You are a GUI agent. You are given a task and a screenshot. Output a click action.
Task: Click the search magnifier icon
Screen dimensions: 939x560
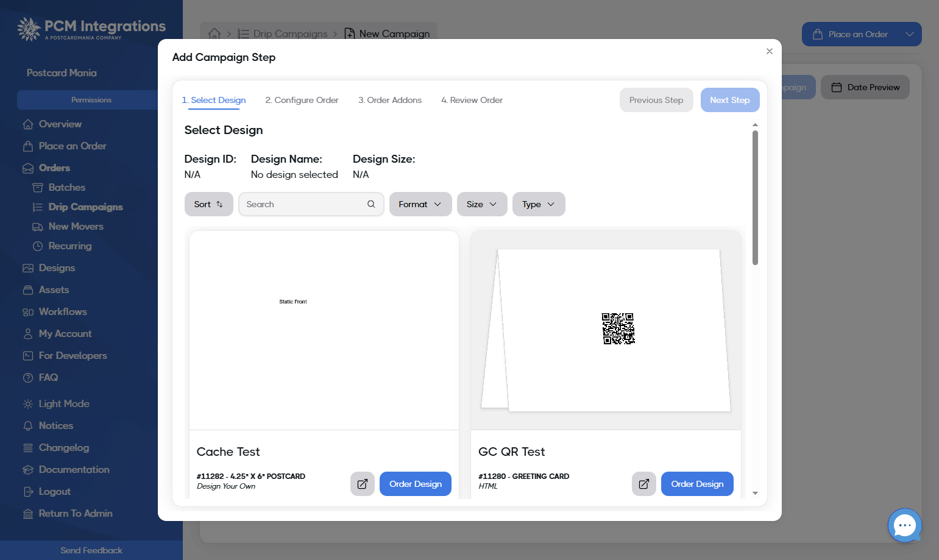[x=371, y=204]
